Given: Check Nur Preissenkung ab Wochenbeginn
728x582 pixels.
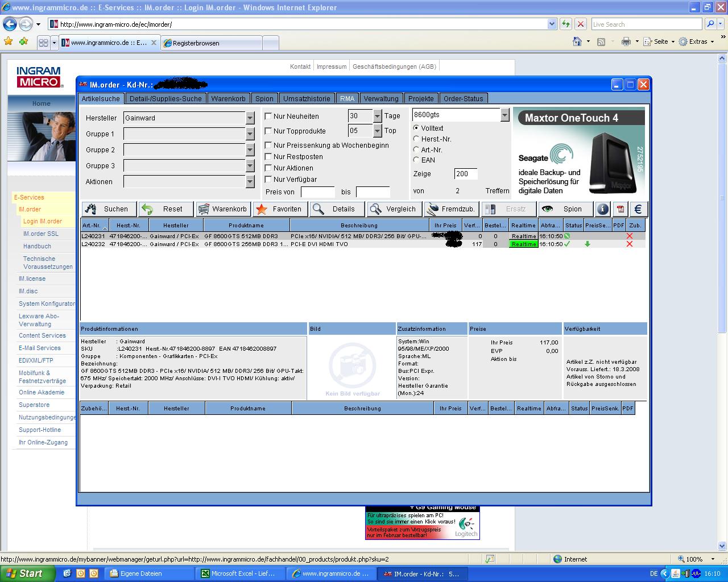Looking at the screenshot, I should click(268, 145).
